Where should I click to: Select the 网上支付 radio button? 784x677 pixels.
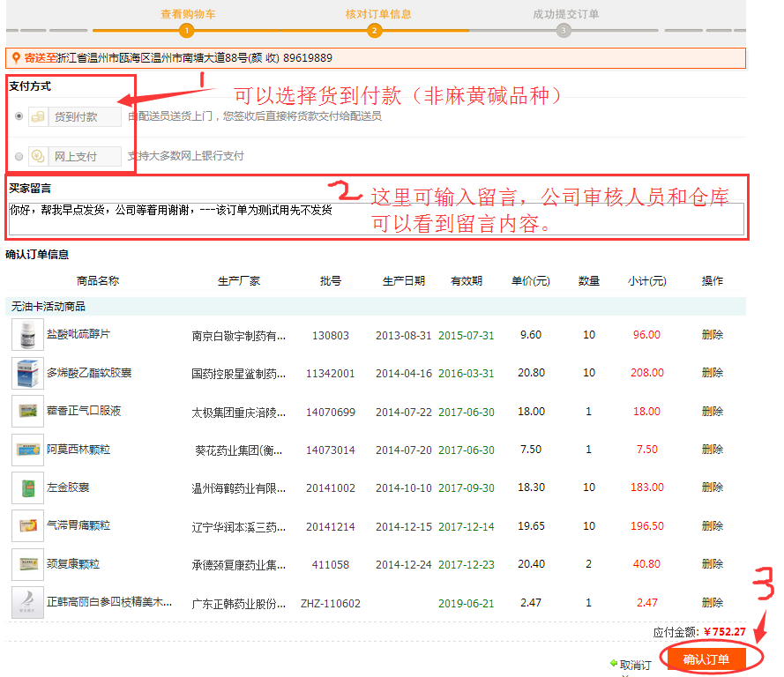19,156
